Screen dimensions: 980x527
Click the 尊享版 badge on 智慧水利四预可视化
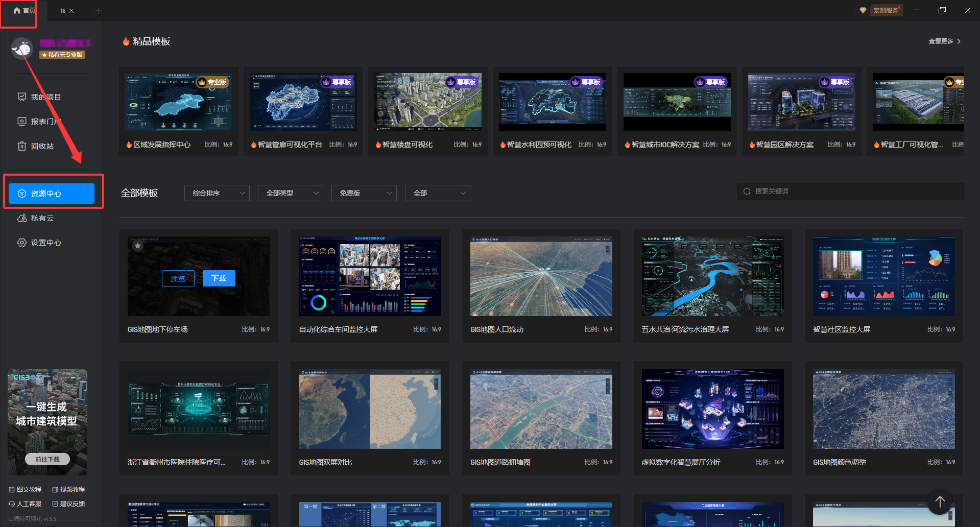tap(586, 82)
